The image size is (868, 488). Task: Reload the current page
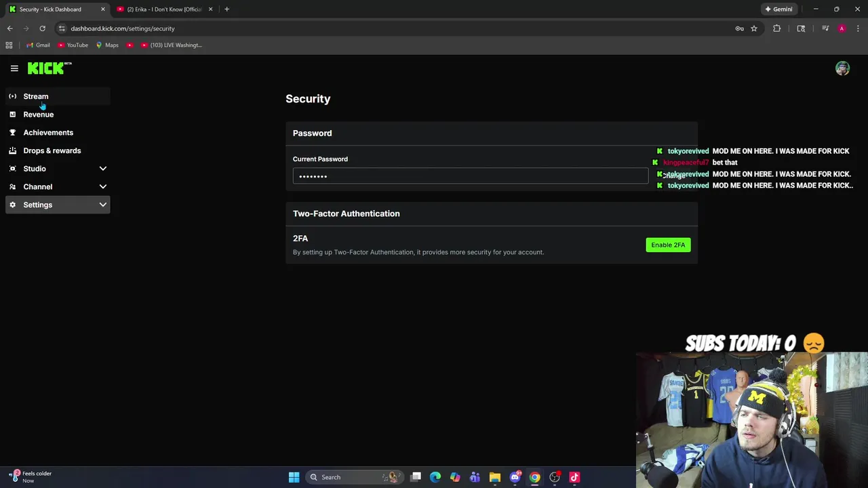[x=42, y=28]
